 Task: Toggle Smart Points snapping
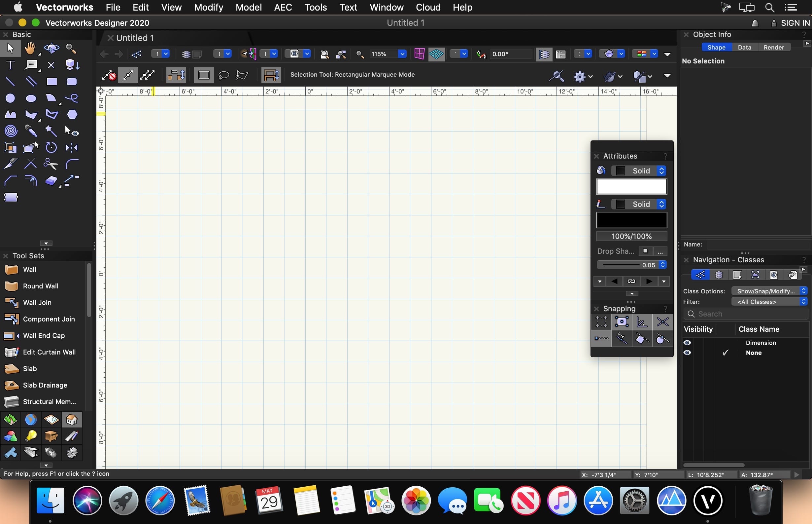[x=601, y=339]
